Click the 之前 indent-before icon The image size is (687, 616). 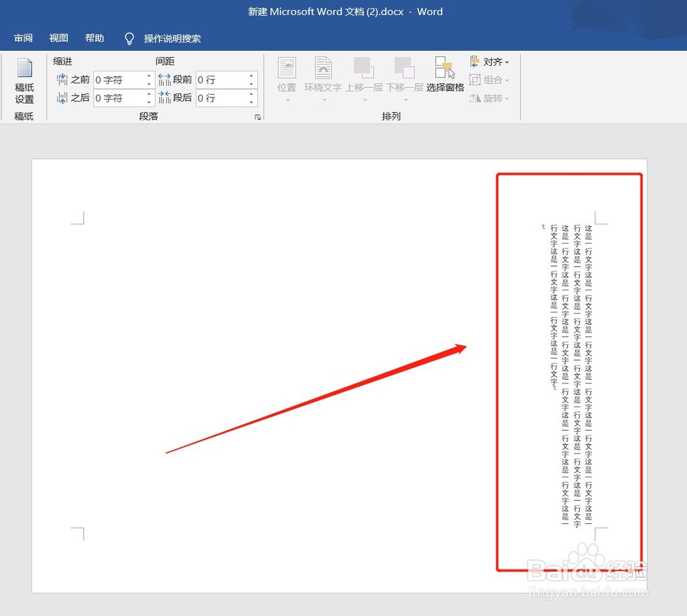tap(62, 79)
